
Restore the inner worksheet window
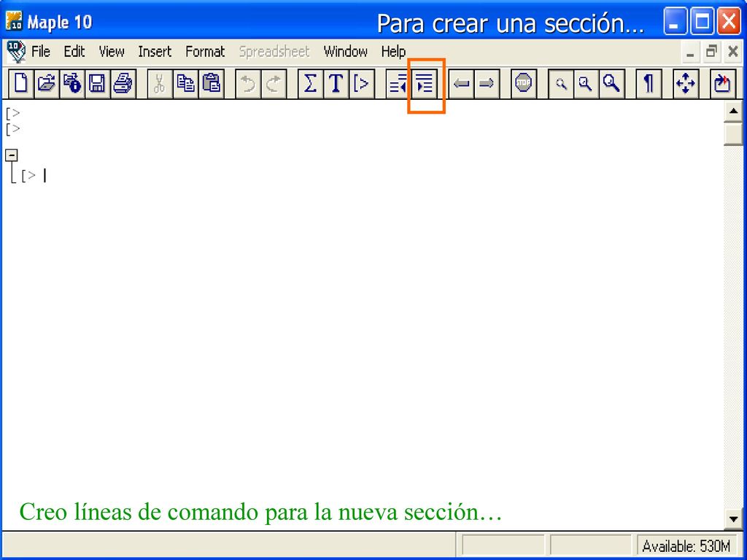[712, 52]
